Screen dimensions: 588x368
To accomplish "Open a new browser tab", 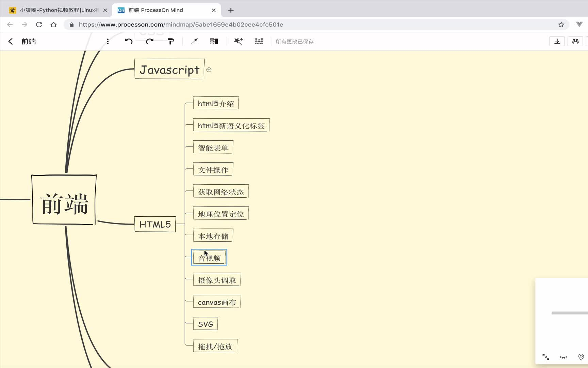I will coord(231,10).
